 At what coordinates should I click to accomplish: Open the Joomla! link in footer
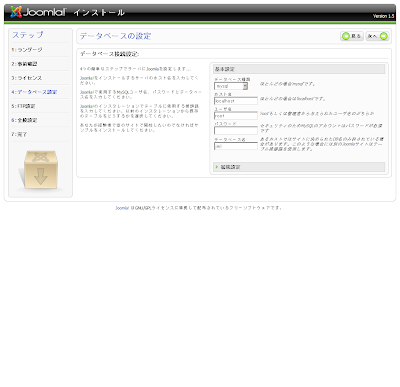pyautogui.click(x=122, y=208)
